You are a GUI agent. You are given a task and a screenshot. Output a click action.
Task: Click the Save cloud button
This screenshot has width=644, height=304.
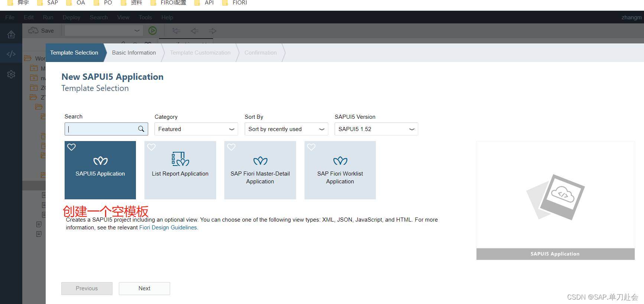[x=41, y=30]
